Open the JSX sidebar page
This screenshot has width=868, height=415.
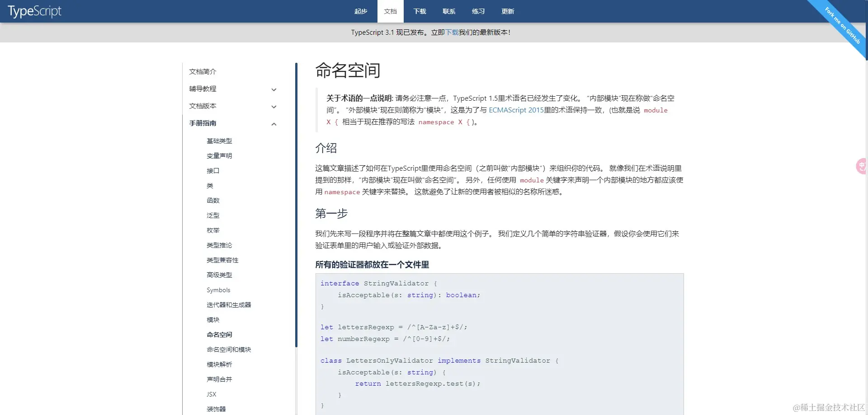pyautogui.click(x=212, y=394)
